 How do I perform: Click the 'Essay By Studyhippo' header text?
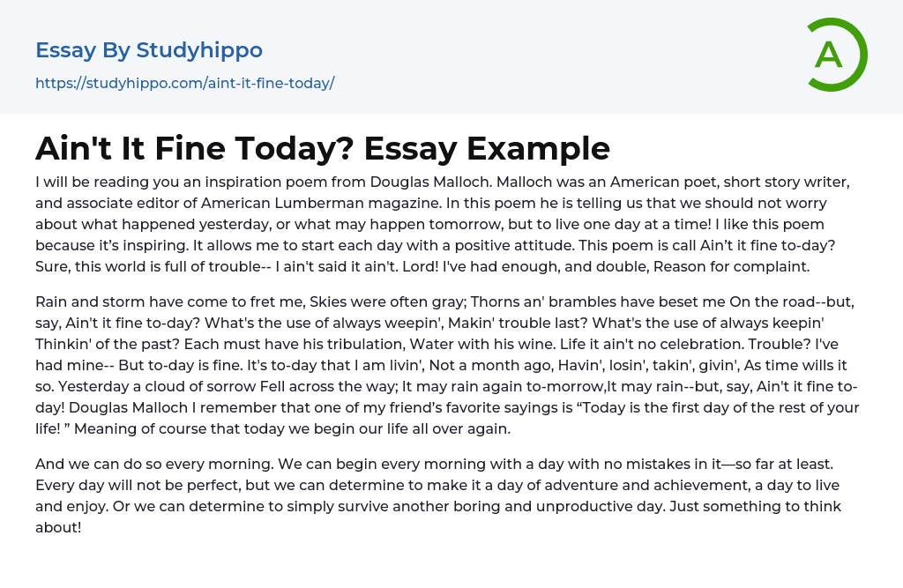[x=149, y=50]
